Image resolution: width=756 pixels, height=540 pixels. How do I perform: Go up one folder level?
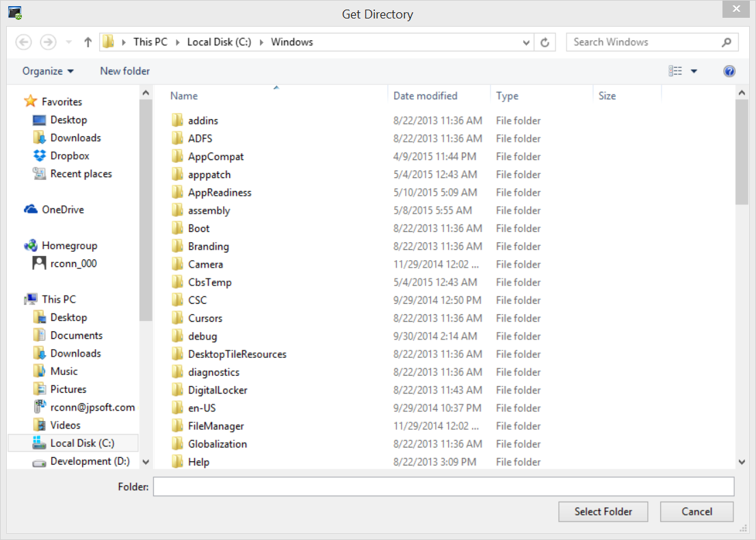pos(88,42)
